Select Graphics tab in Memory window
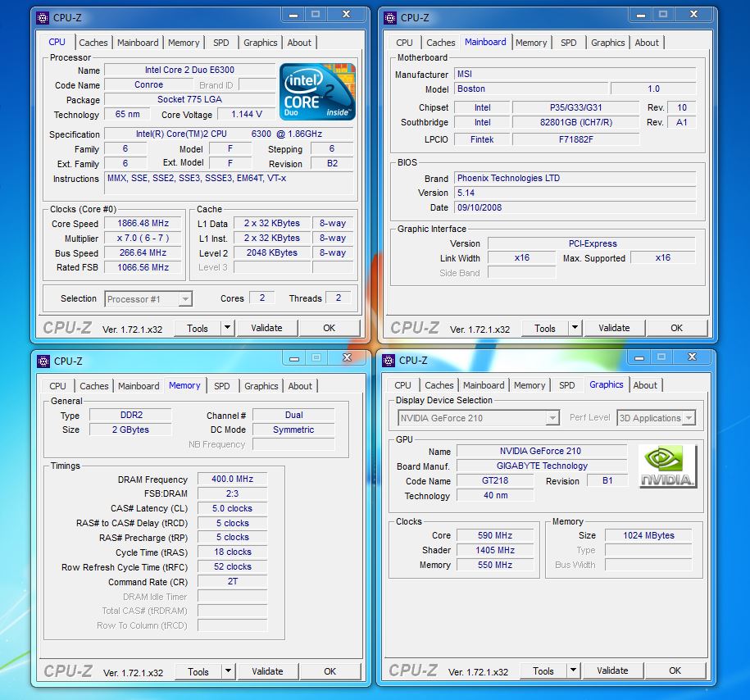Image resolution: width=750 pixels, height=700 pixels. [x=261, y=386]
